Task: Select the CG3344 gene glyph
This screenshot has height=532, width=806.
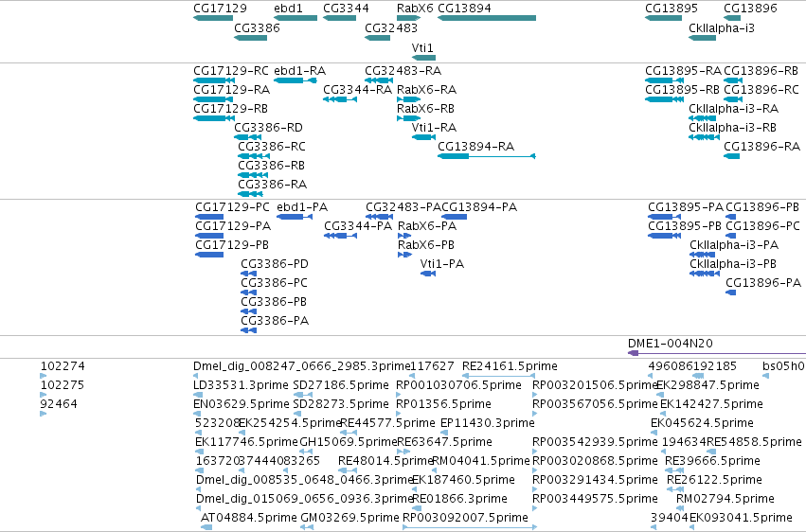Action: [339, 18]
